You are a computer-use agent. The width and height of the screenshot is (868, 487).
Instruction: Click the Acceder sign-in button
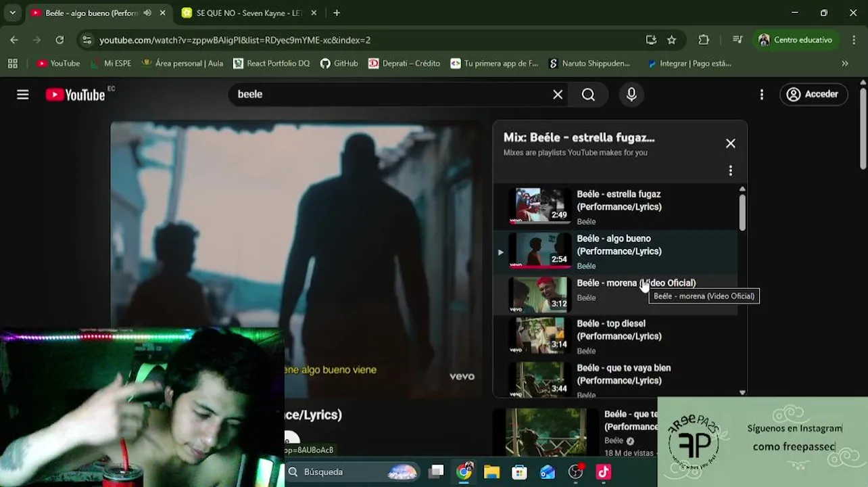[813, 95]
